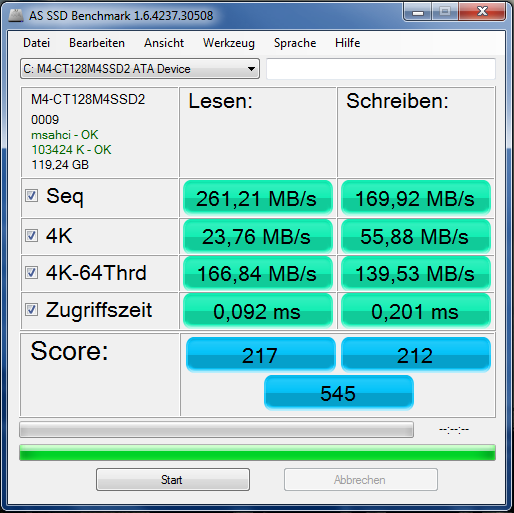
Task: Maximize the benchmark window
Action: tap(445, 12)
